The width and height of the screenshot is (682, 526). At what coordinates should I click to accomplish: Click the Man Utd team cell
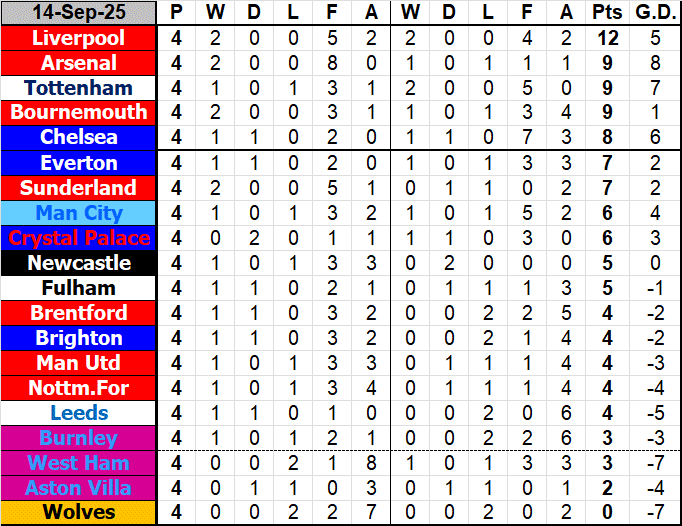(79, 363)
